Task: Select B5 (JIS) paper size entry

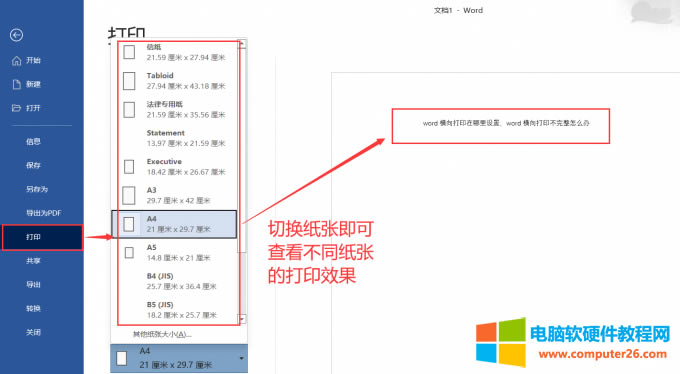Action: coord(178,310)
